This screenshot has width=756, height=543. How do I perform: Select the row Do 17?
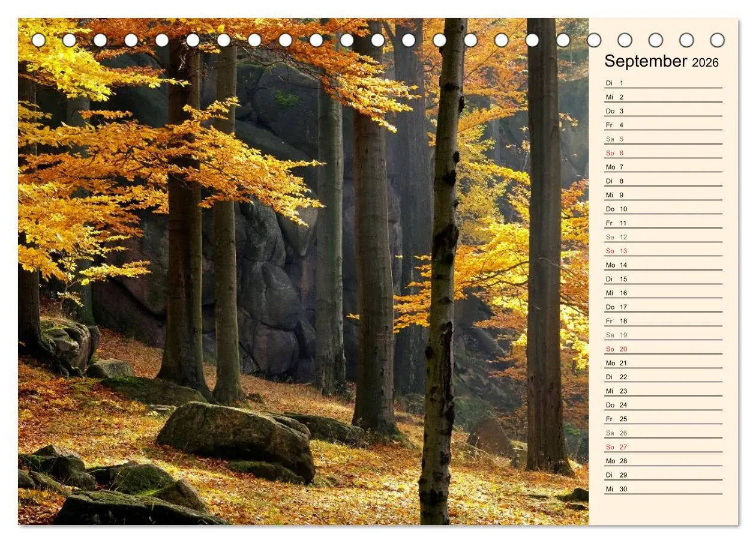[663, 307]
